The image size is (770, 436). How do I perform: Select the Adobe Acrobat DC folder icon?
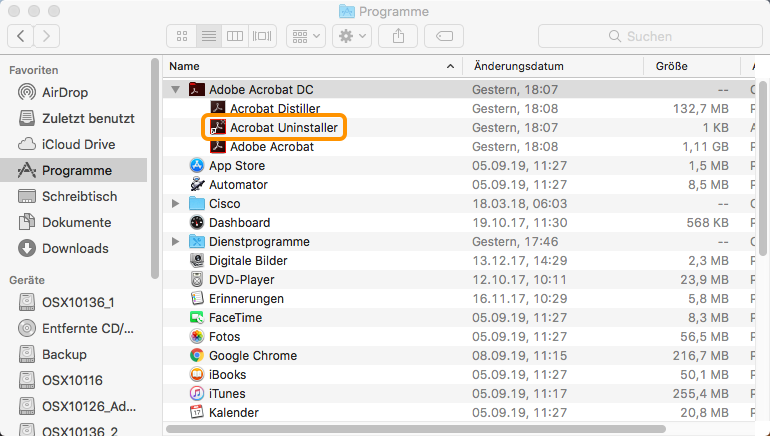[197, 89]
